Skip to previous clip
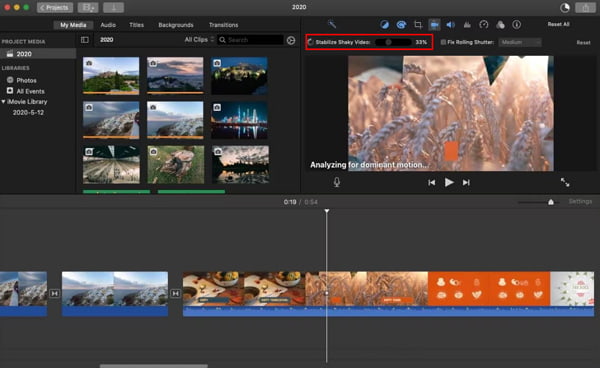600x368 pixels. [x=432, y=182]
